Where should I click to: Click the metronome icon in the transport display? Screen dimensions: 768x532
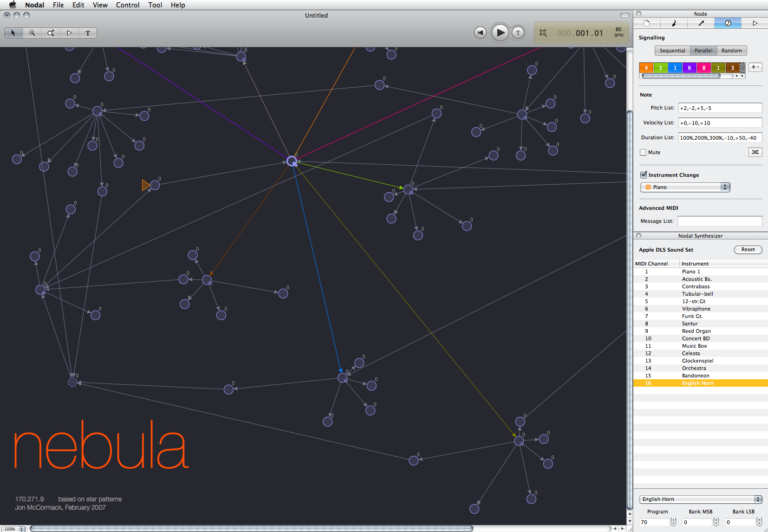click(542, 32)
